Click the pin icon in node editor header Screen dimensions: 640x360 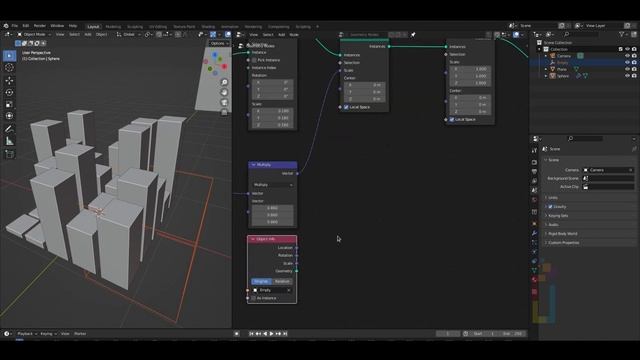click(x=413, y=35)
